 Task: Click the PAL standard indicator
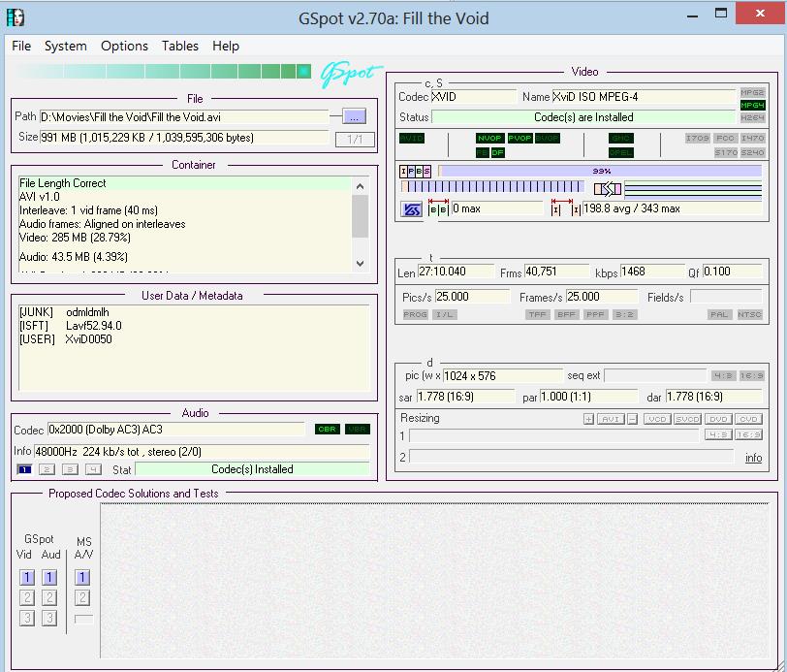click(x=719, y=315)
